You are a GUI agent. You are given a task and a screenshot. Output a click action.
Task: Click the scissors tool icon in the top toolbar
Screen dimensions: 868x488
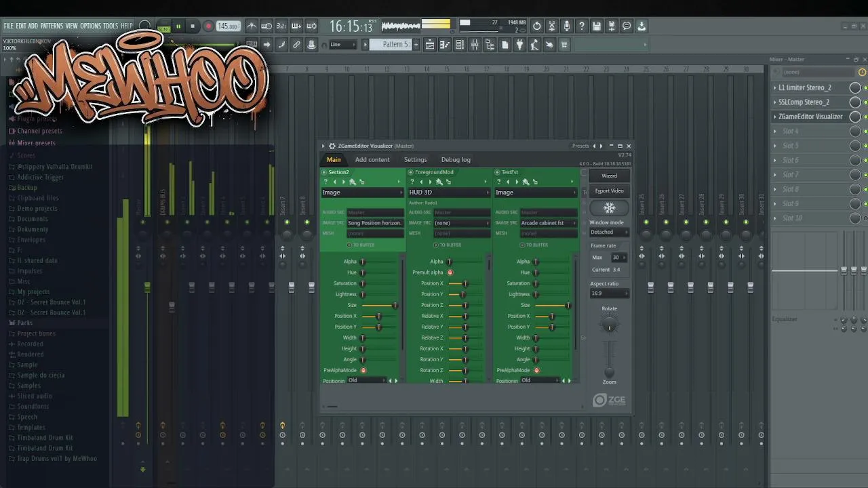pos(552,26)
